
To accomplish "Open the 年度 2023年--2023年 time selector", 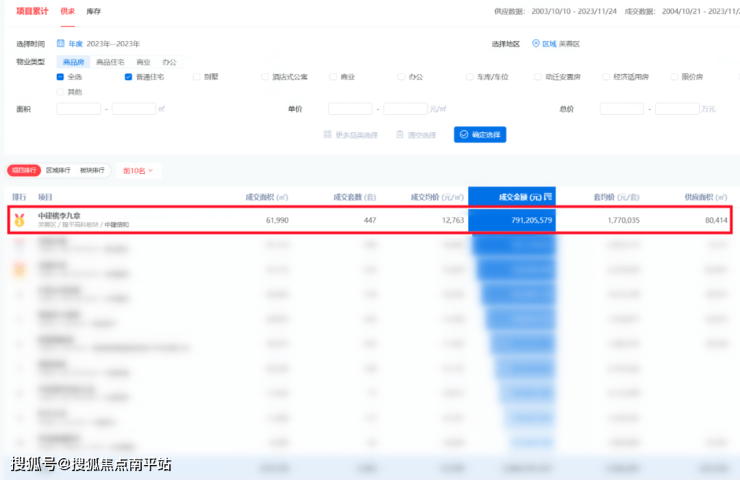I will (98, 44).
